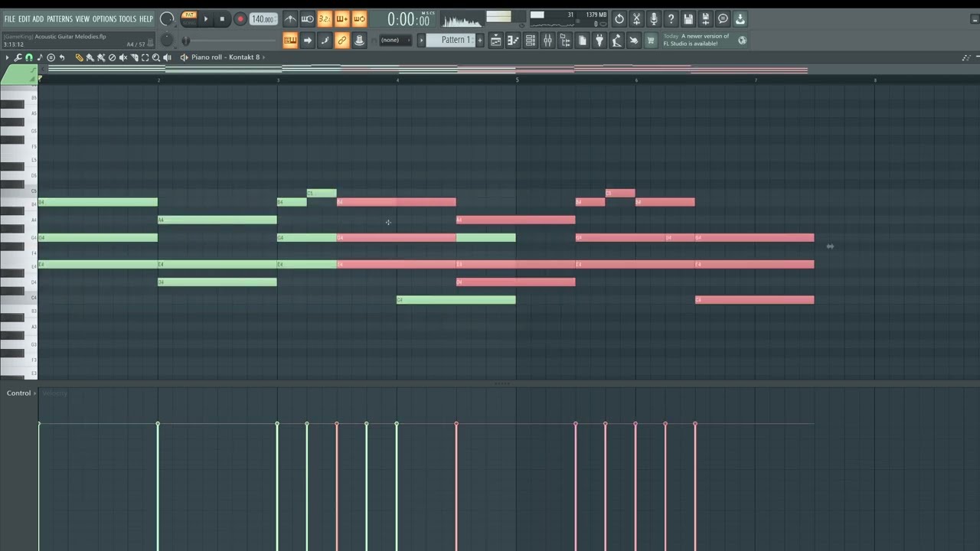Viewport: 980px width, 551px height.
Task: Click the help question mark icon
Action: tap(671, 19)
